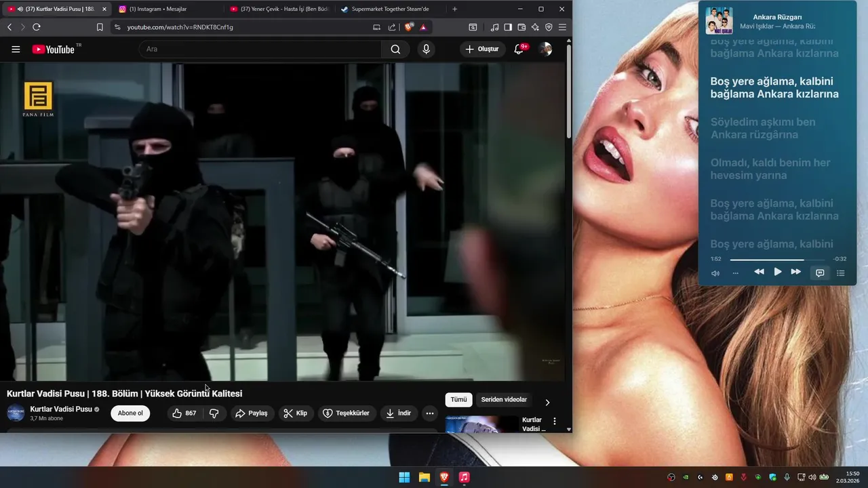Skip to previous track in music player
Screen dimensions: 868x488
pyautogui.click(x=759, y=272)
